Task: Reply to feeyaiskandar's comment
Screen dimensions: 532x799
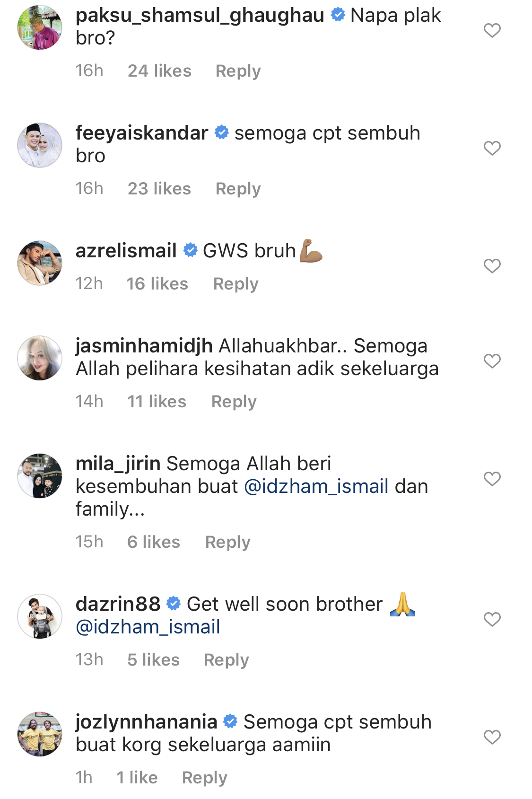Action: pyautogui.click(x=238, y=189)
